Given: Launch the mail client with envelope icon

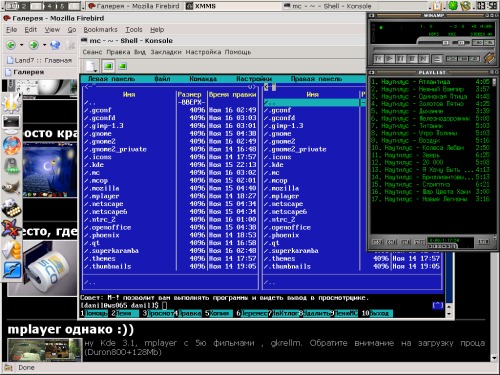Looking at the screenshot, I should point(12,250).
